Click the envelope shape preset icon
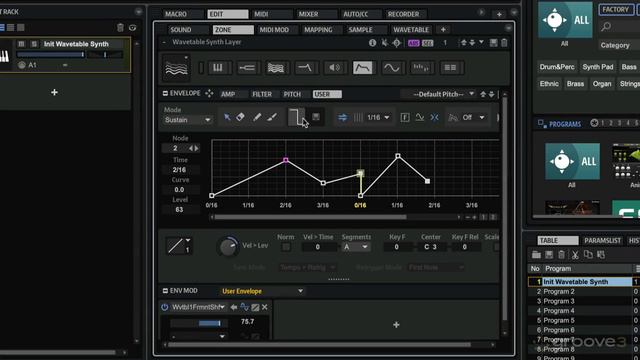The height and width of the screenshot is (360, 640). coord(296,118)
